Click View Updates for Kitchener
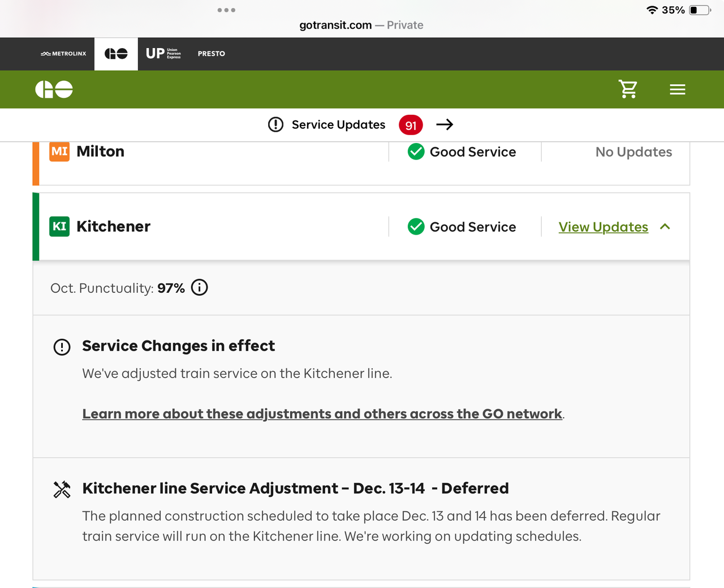724x588 pixels. (603, 227)
